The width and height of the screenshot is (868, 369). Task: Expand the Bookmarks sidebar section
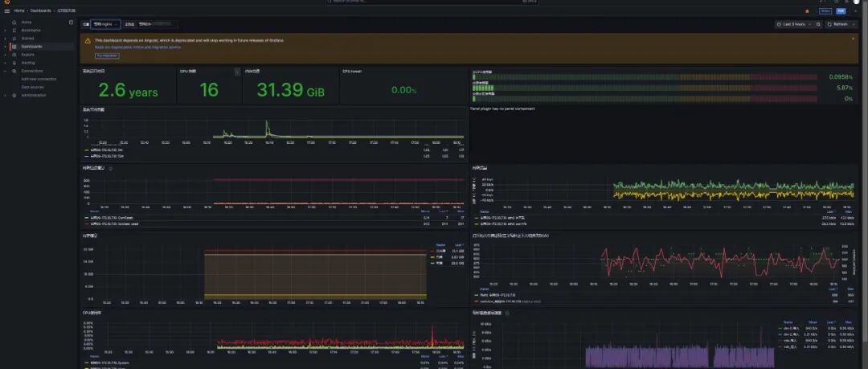6,31
